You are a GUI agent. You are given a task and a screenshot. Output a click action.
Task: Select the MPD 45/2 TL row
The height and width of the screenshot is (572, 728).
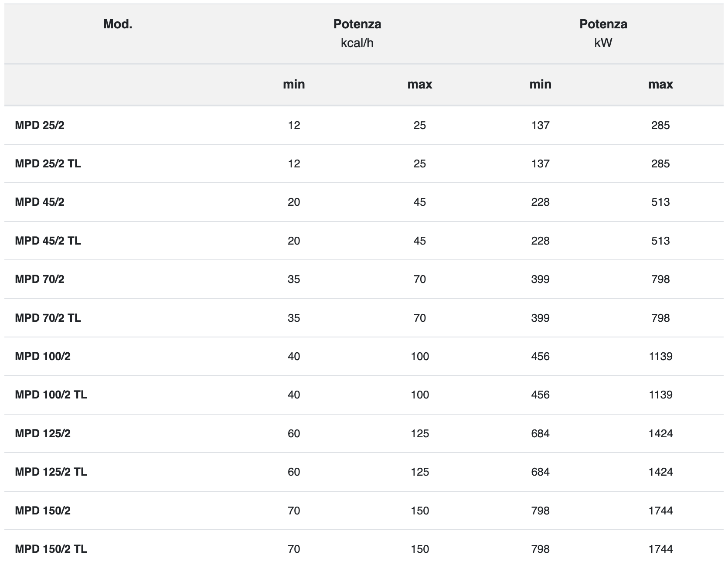coord(364,241)
